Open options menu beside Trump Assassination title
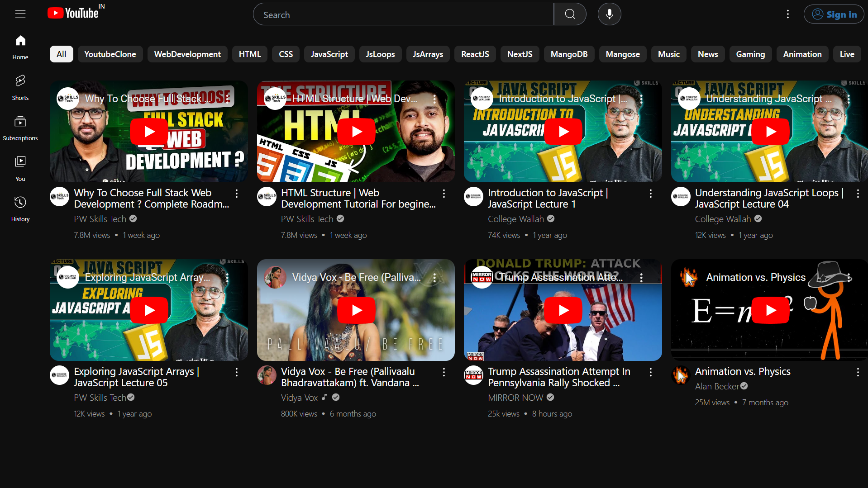 651,372
